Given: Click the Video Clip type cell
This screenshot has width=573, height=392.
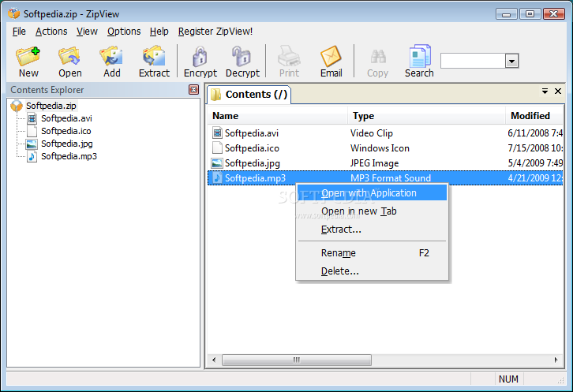Looking at the screenshot, I should coord(371,133).
